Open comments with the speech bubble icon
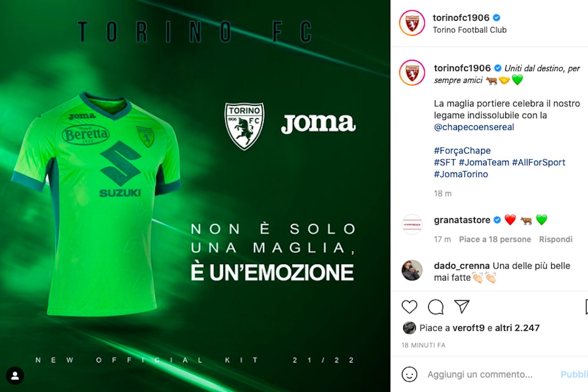Viewport: 588px width, 392px height. (x=436, y=307)
